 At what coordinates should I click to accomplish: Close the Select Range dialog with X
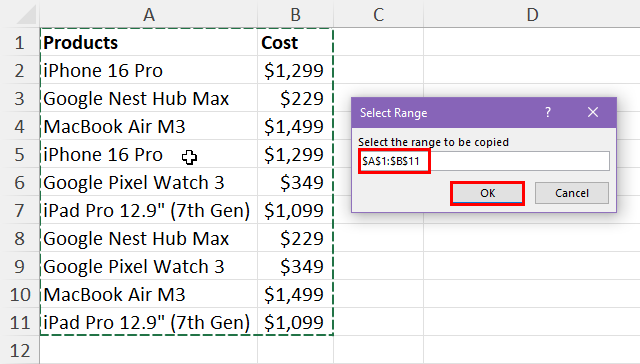593,112
